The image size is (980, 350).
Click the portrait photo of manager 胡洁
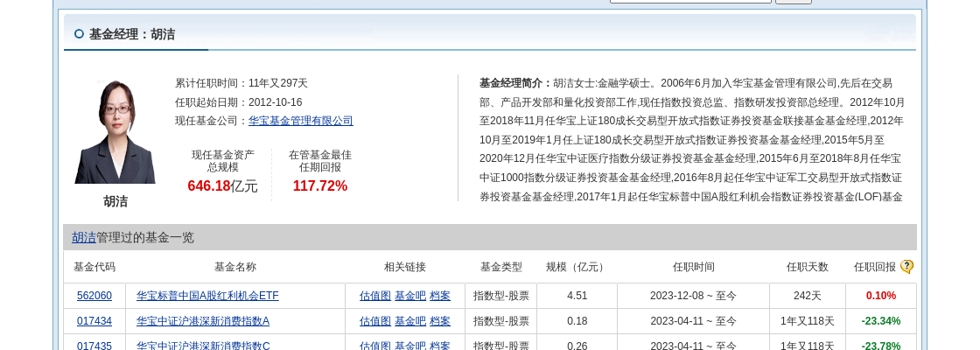tap(115, 131)
